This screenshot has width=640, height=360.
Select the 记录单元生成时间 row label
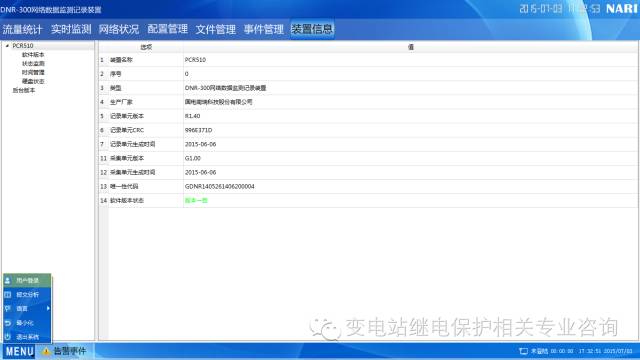point(133,144)
